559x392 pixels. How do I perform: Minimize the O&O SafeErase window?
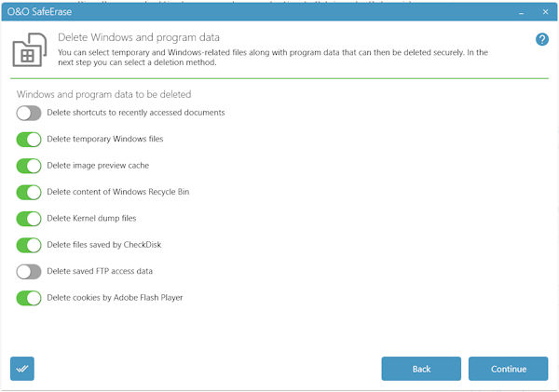coord(521,12)
